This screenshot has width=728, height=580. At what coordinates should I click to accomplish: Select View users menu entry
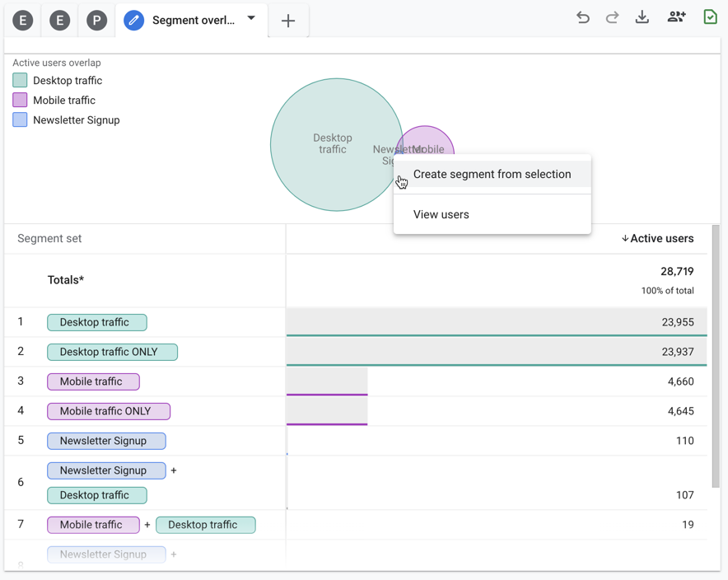pos(441,214)
